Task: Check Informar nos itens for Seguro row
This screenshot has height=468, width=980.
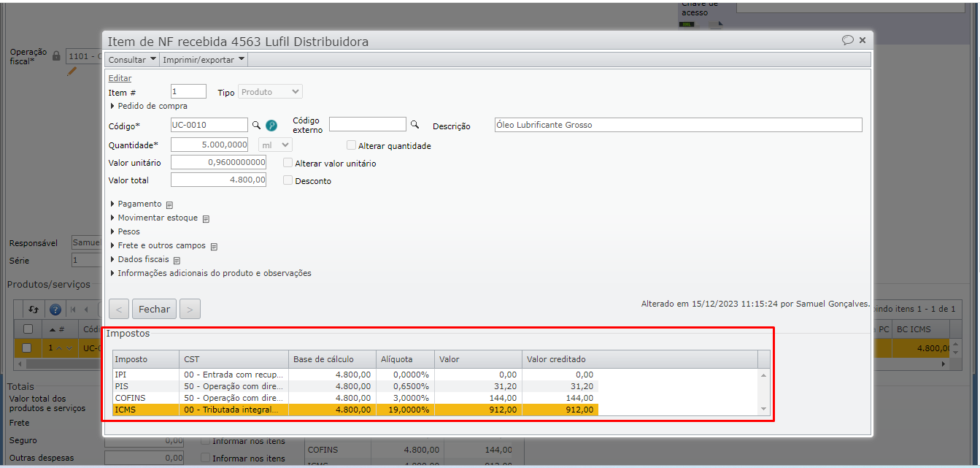Action: [x=206, y=441]
